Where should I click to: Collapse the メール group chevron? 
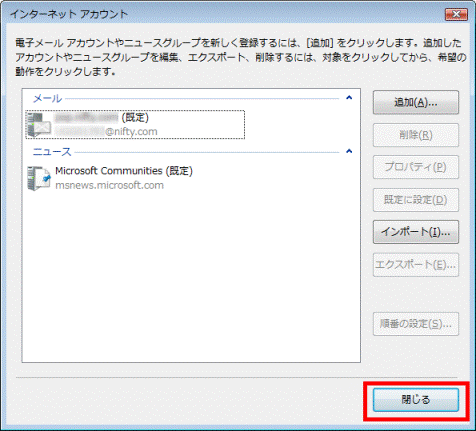point(349,98)
